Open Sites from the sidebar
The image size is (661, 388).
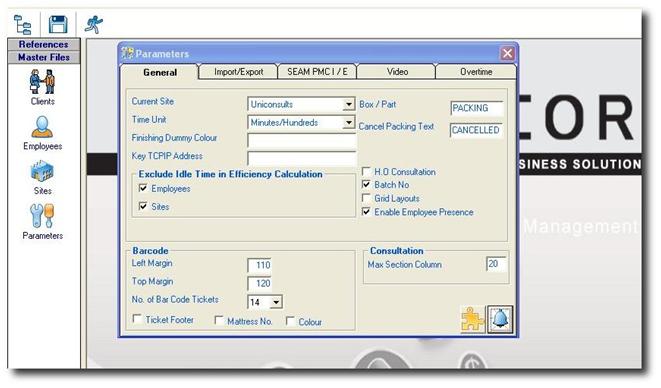(43, 178)
